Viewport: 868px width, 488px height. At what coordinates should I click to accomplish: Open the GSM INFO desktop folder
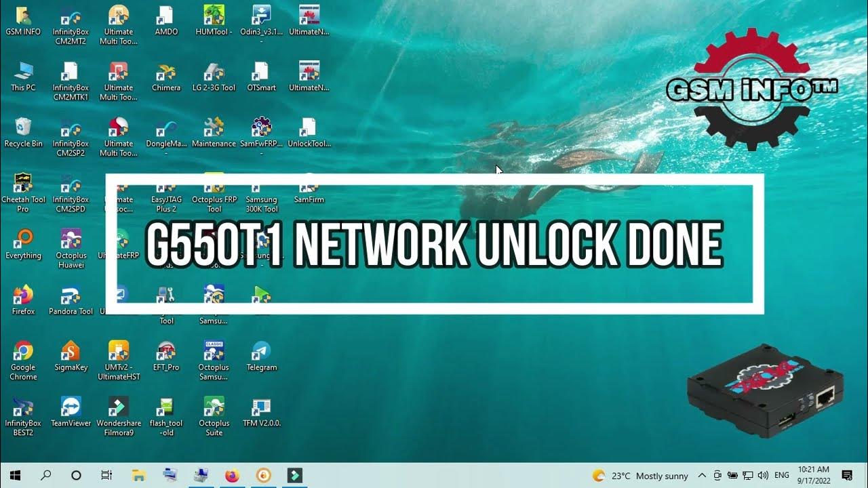23,20
